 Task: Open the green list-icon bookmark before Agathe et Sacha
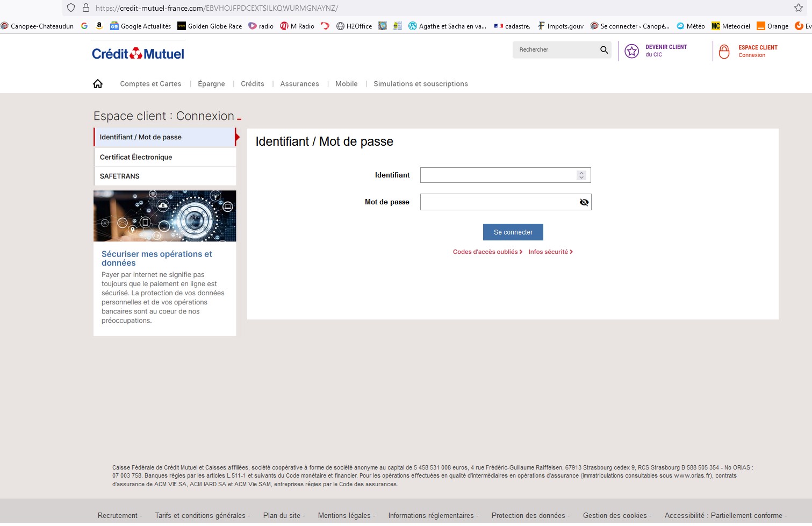398,26
